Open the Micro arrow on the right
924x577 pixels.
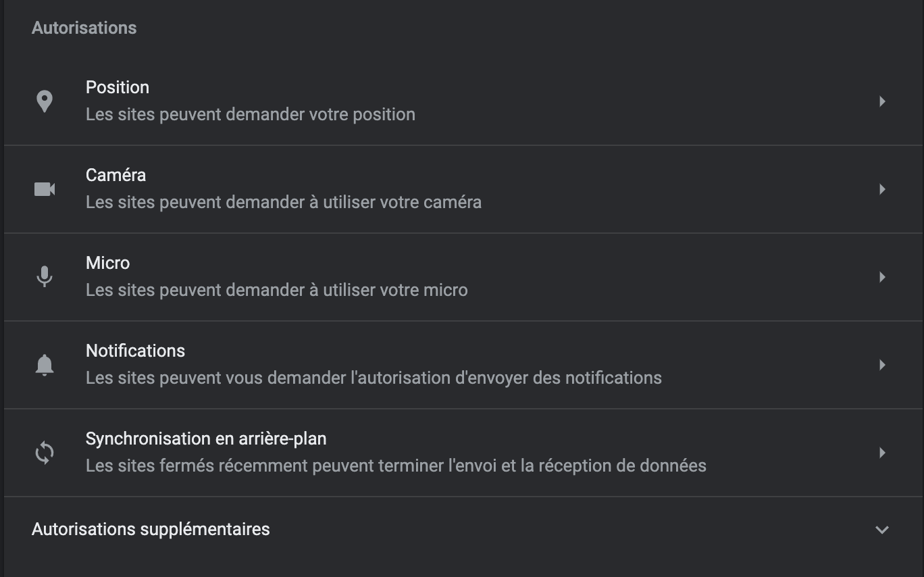[x=882, y=277]
